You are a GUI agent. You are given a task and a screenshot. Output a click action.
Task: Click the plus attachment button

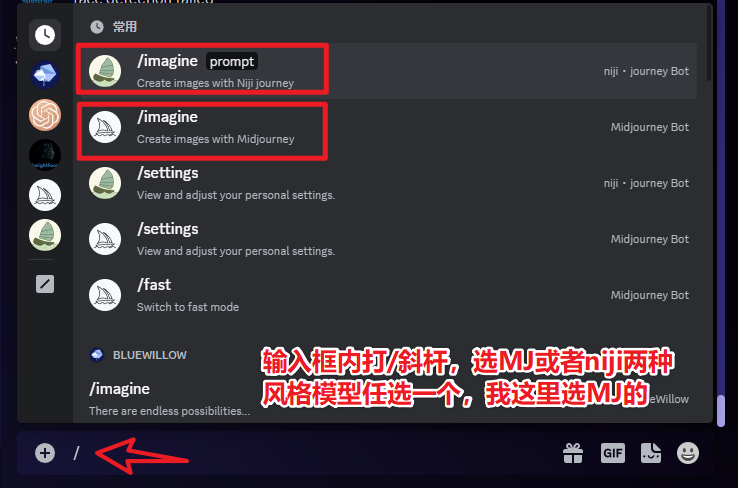coord(45,453)
